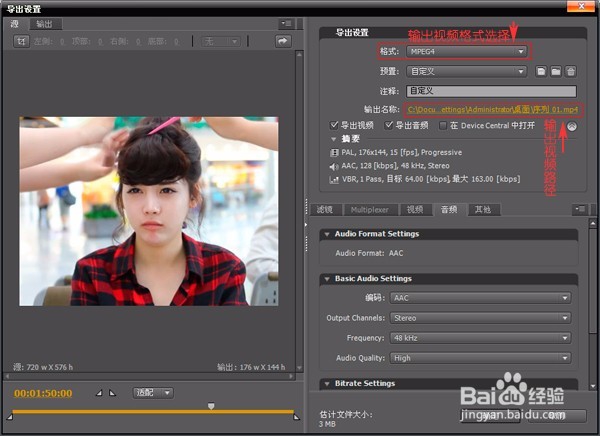Open the preset dropdown

467,71
